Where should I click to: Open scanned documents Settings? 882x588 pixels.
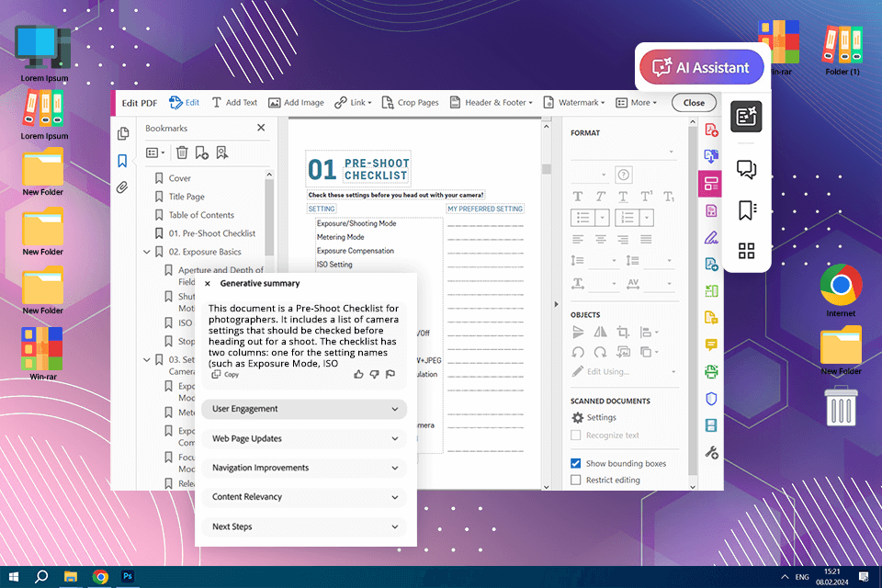pos(594,417)
